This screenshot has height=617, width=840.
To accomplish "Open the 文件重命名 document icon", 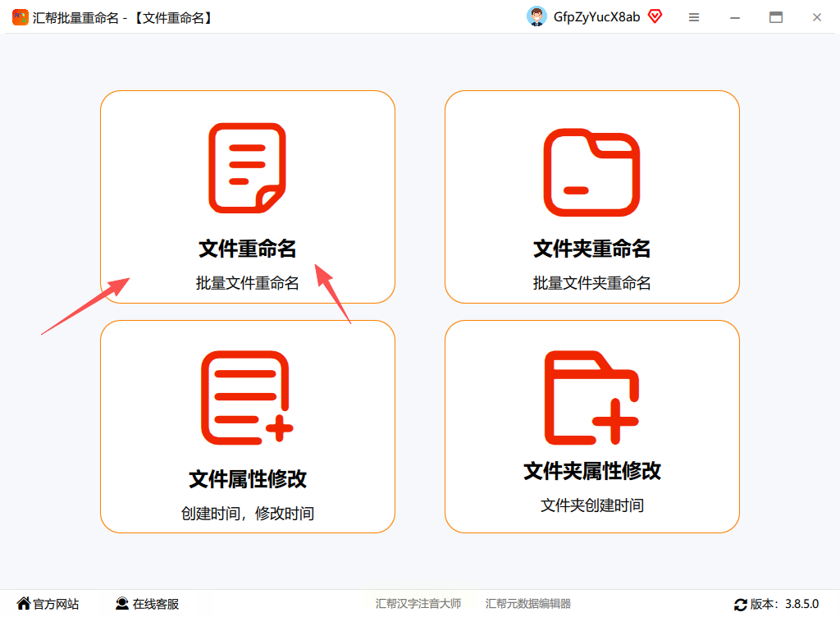I will [x=247, y=167].
